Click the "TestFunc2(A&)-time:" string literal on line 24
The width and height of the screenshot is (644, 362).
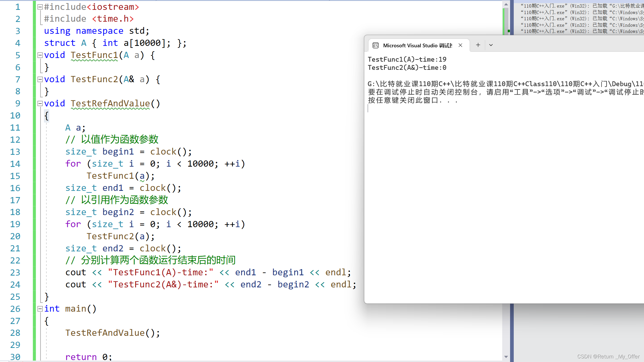163,285
